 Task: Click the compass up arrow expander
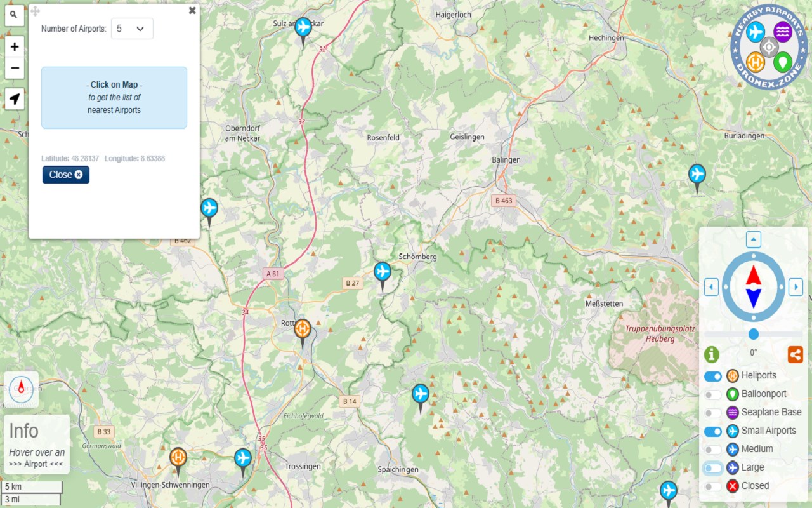(x=753, y=239)
